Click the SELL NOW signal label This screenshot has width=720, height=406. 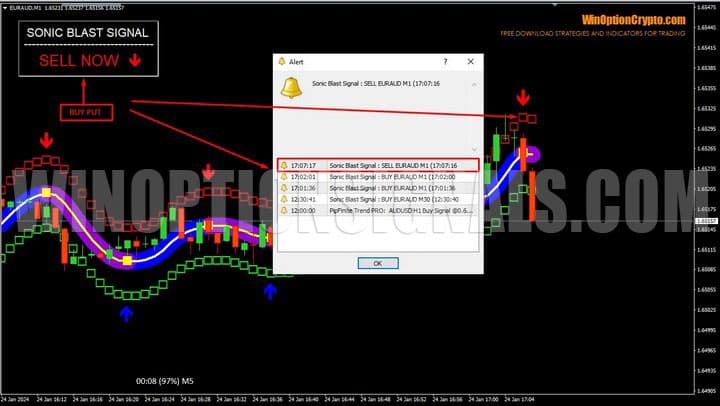pos(88,61)
